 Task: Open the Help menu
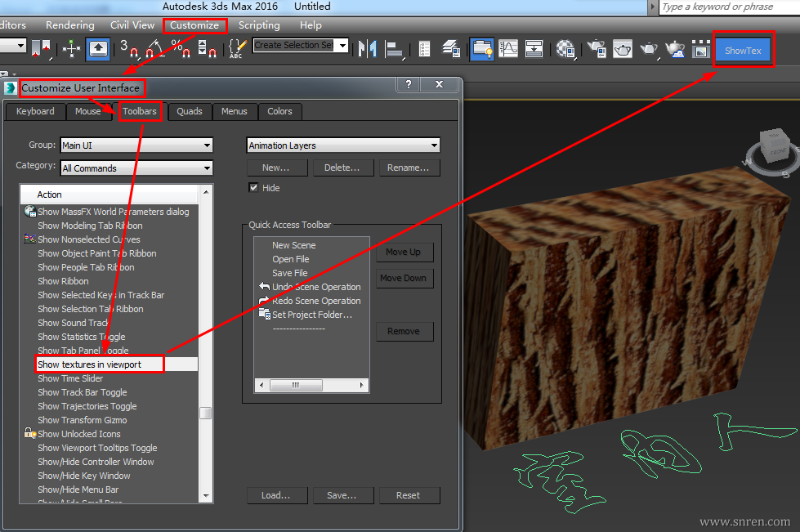[x=311, y=25]
